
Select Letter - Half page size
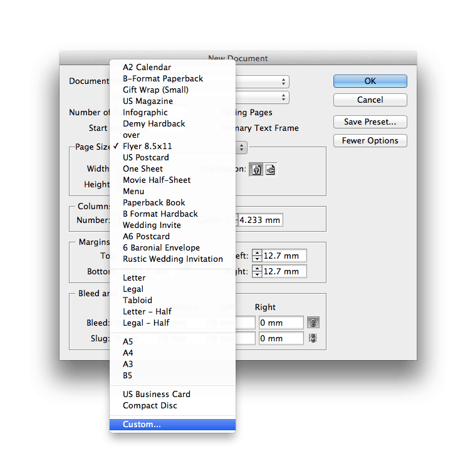pyautogui.click(x=172, y=311)
